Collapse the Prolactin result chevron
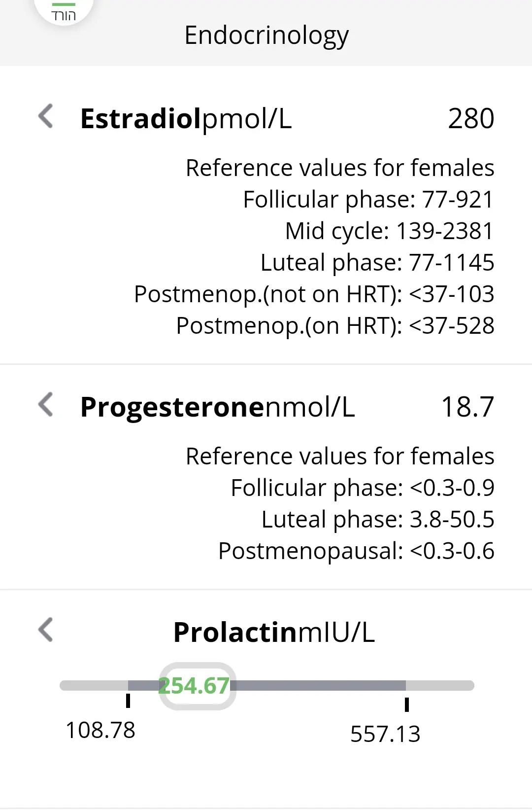 point(46,630)
